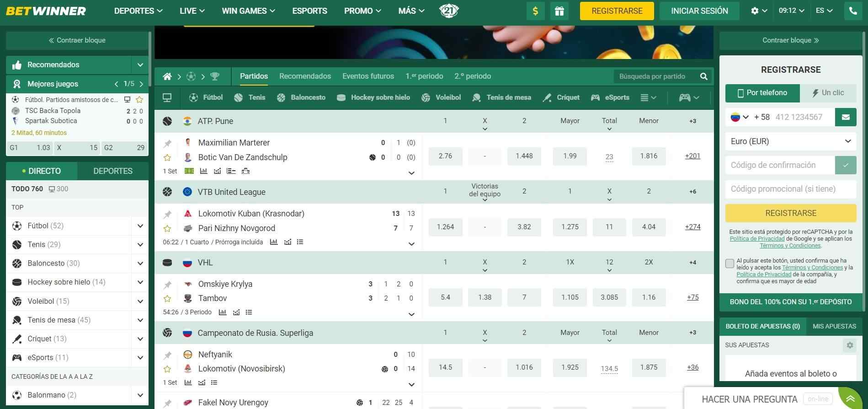Image resolution: width=868 pixels, height=409 pixels.
Task: Click the Código promocional field
Action: click(x=791, y=189)
